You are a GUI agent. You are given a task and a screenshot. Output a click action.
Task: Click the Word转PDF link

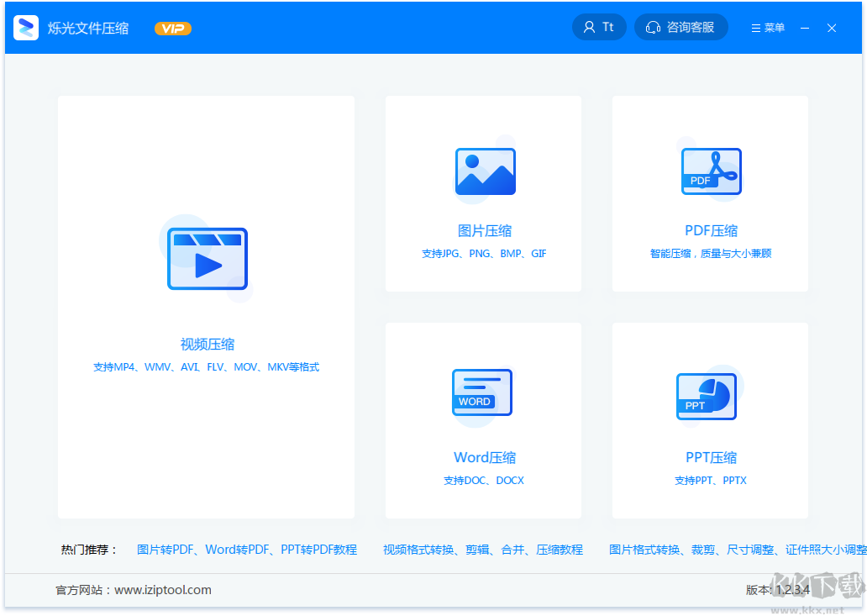point(238,550)
